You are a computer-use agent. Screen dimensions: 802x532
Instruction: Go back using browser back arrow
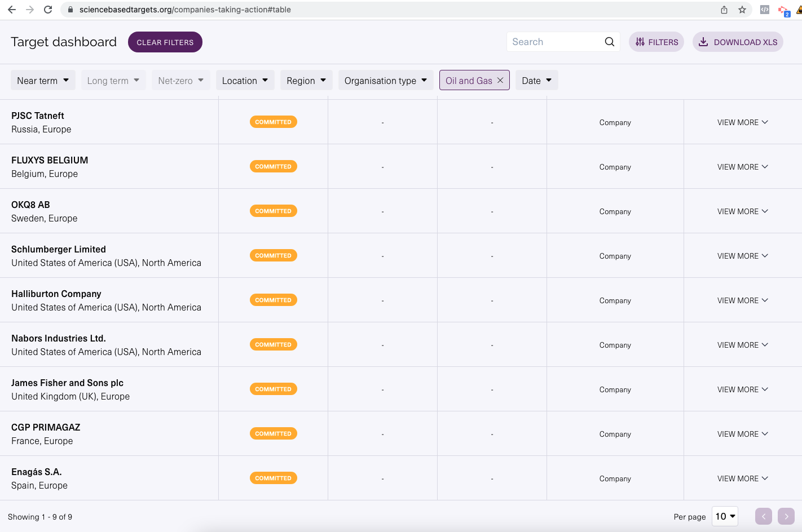tap(12, 10)
